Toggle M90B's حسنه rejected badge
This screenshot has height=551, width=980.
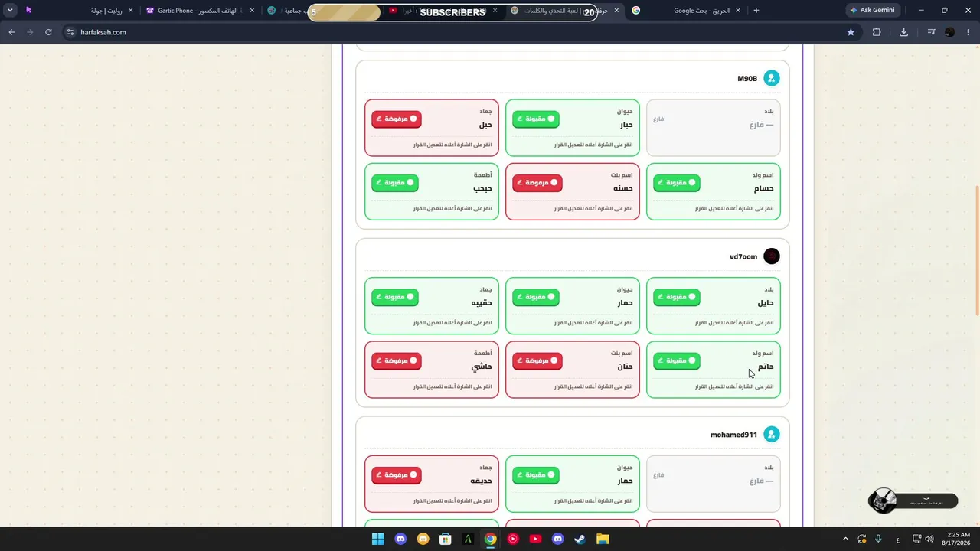(537, 183)
